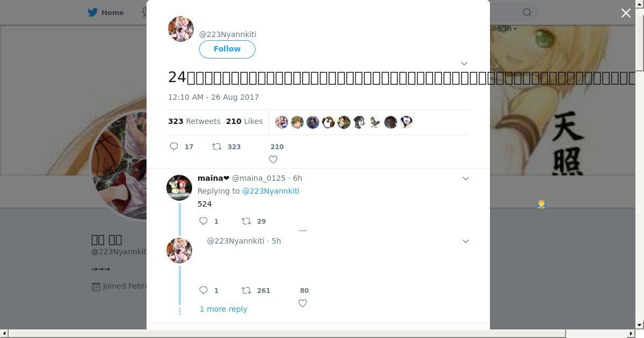Expand options chevron on maina's reply
Viewport: 644px width, 338px height.
click(x=466, y=178)
